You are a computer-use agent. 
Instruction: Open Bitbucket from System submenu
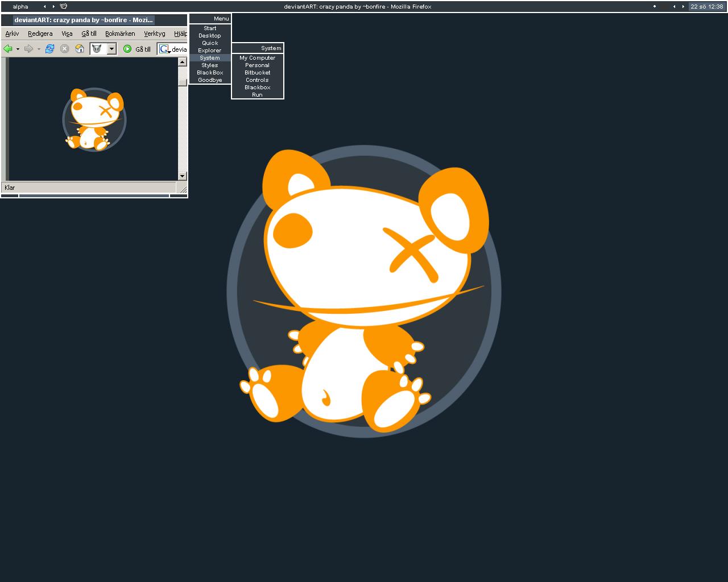tap(258, 73)
